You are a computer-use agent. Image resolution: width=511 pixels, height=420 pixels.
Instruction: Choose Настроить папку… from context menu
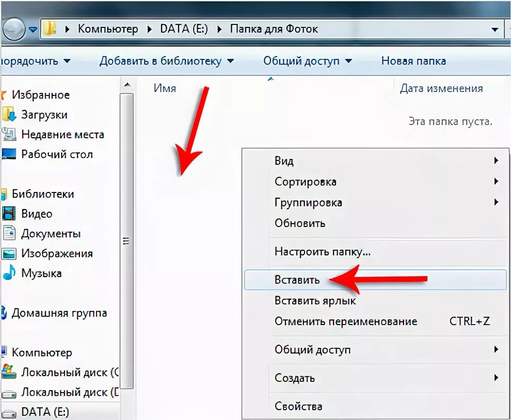tap(375, 252)
